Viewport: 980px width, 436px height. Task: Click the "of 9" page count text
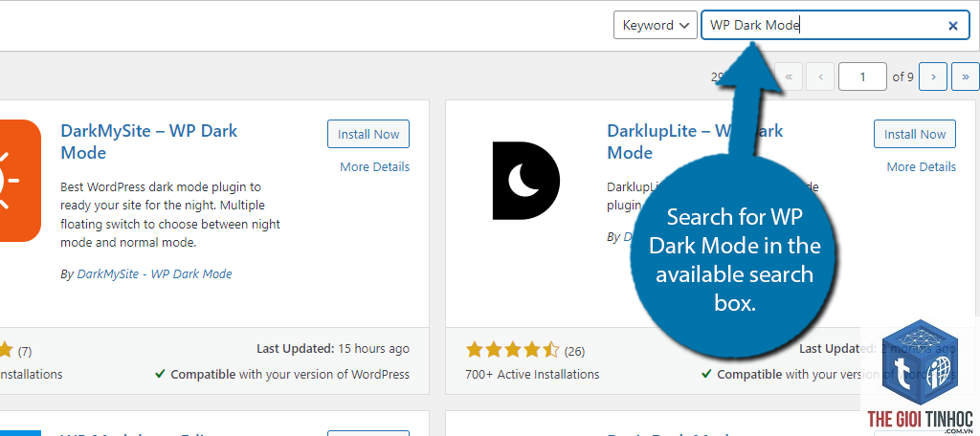pos(903,76)
